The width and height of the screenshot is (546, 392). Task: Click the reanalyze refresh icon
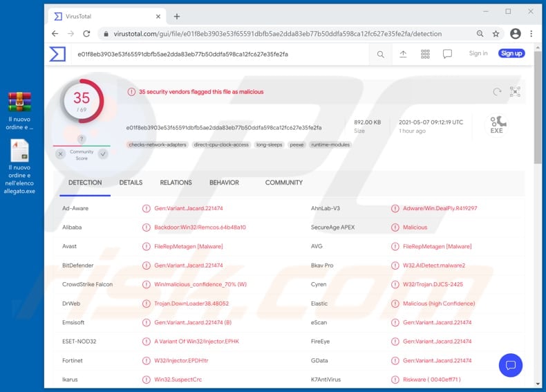coord(497,92)
